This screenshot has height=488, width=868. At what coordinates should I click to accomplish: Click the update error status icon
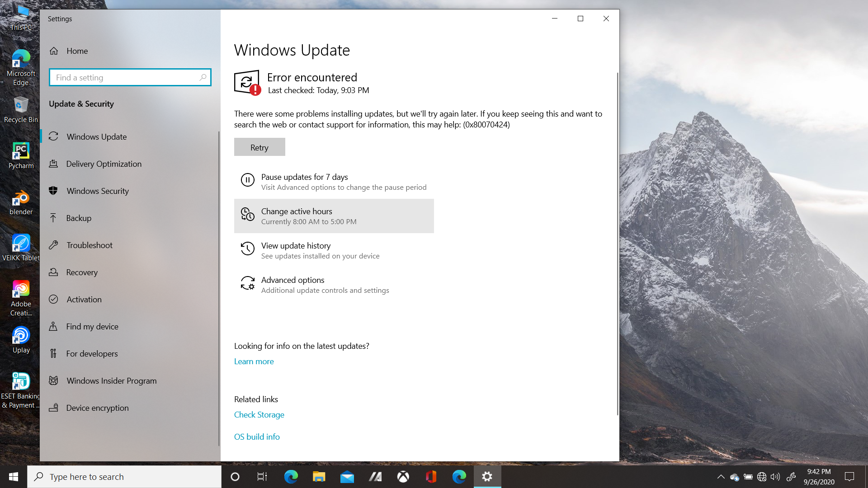coord(247,83)
